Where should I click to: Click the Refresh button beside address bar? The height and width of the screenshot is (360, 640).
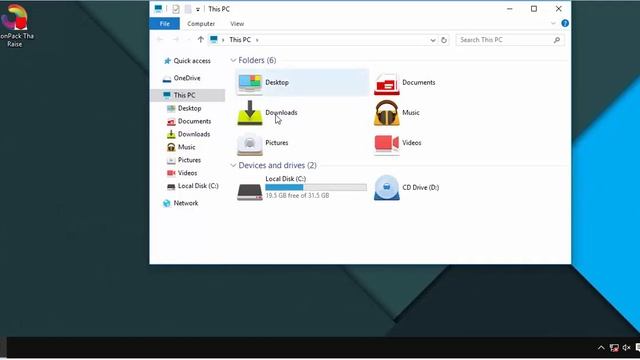click(444, 40)
